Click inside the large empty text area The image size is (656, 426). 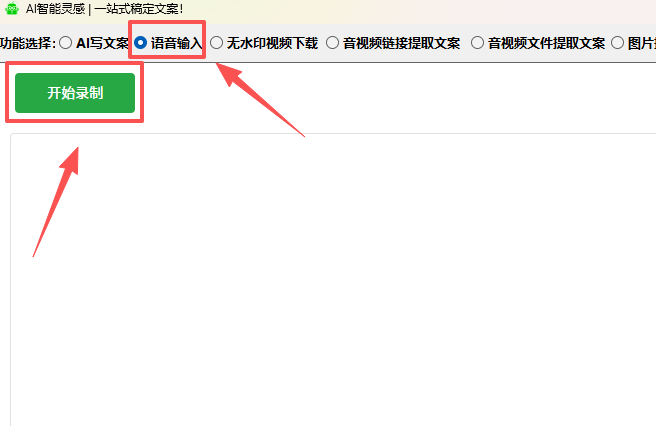(333, 280)
